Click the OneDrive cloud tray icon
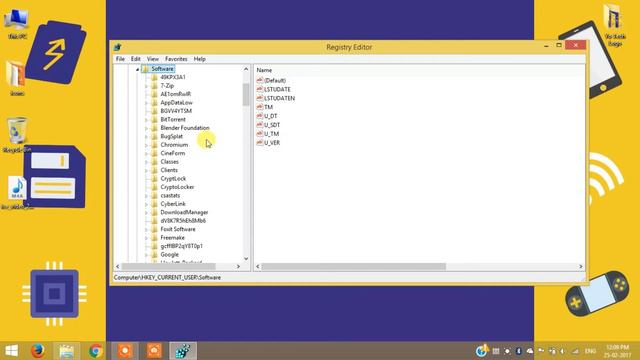The width and height of the screenshot is (640, 360). [x=530, y=351]
